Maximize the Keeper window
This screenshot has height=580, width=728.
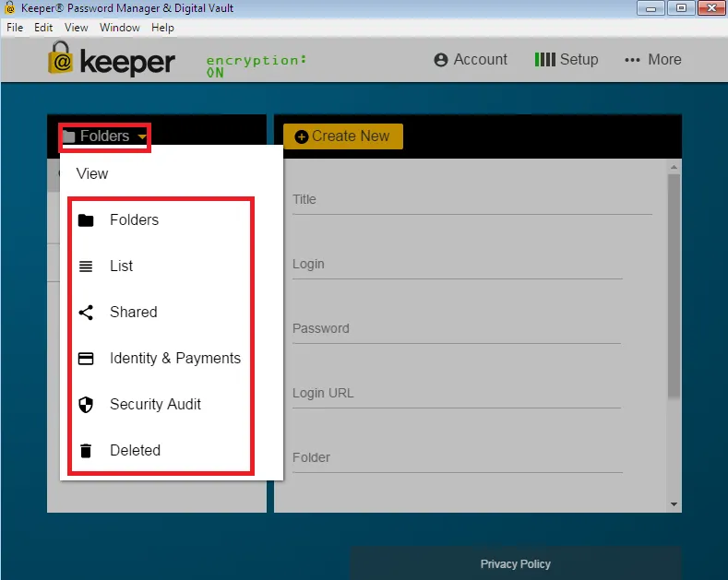coord(681,8)
